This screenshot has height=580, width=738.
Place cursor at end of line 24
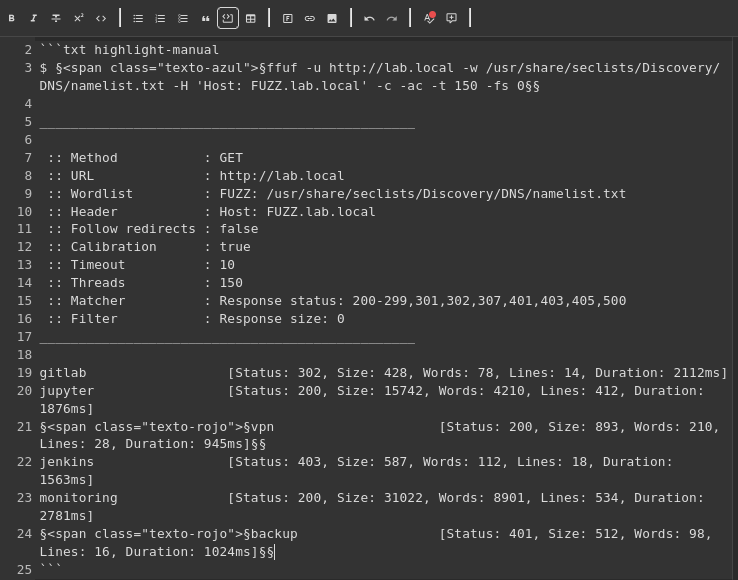coord(274,552)
